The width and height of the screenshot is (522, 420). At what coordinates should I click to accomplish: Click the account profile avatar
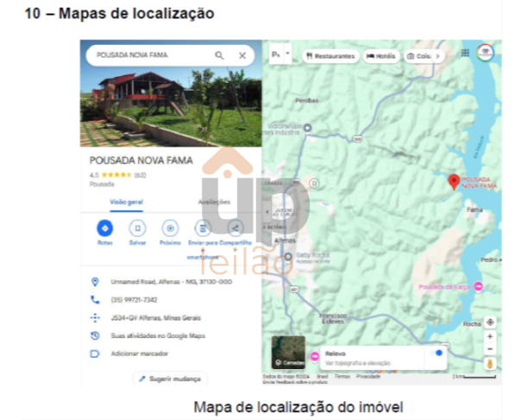tap(486, 53)
